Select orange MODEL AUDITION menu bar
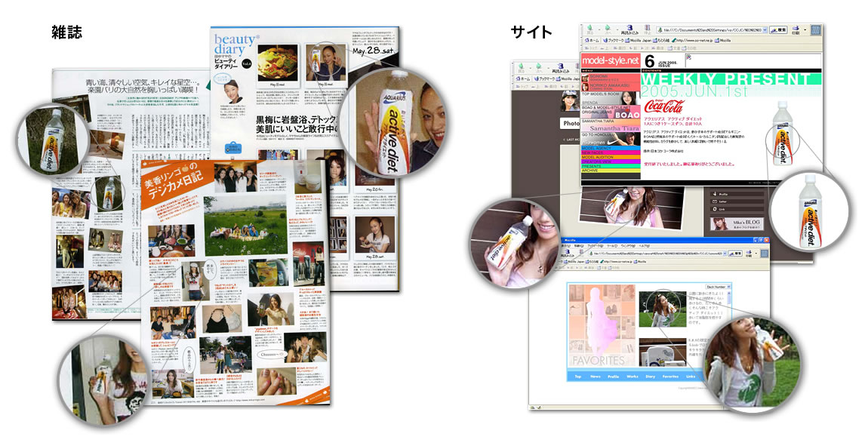The width and height of the screenshot is (868, 446). pos(611,157)
